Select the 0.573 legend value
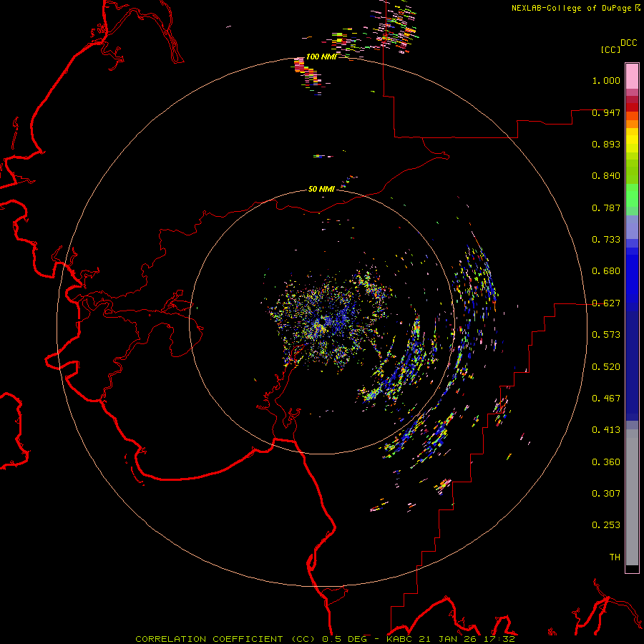The width and height of the screenshot is (644, 644). point(606,335)
